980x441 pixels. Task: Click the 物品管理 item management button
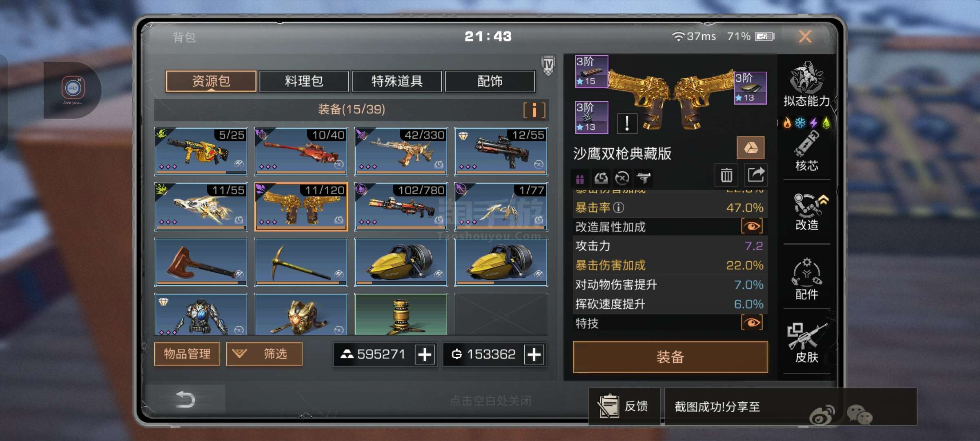(x=187, y=354)
